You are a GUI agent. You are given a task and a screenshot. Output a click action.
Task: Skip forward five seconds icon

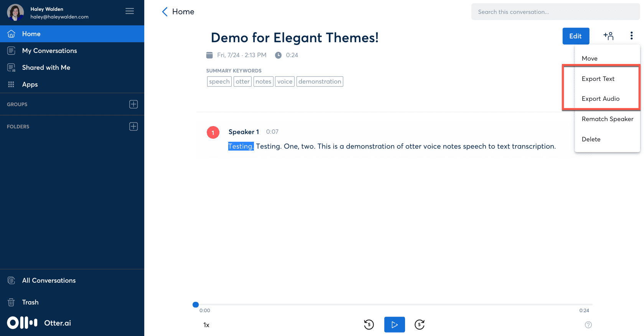click(420, 325)
